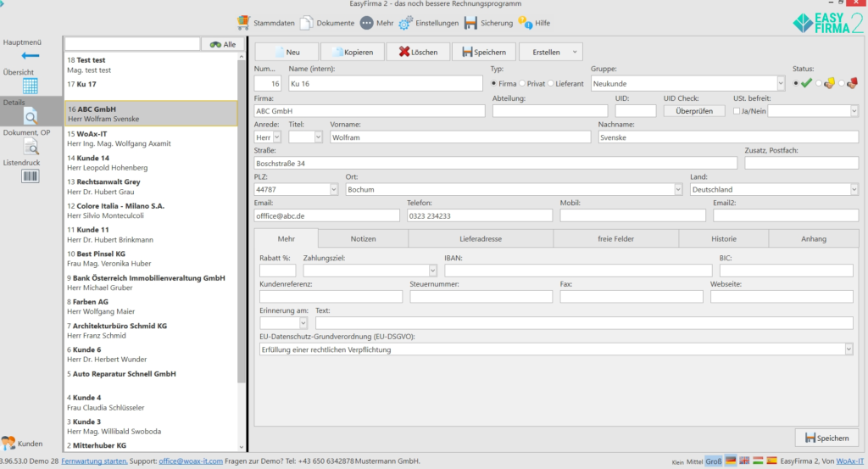Switch to the Lieferadresse tab
The image size is (868, 469).
(481, 238)
